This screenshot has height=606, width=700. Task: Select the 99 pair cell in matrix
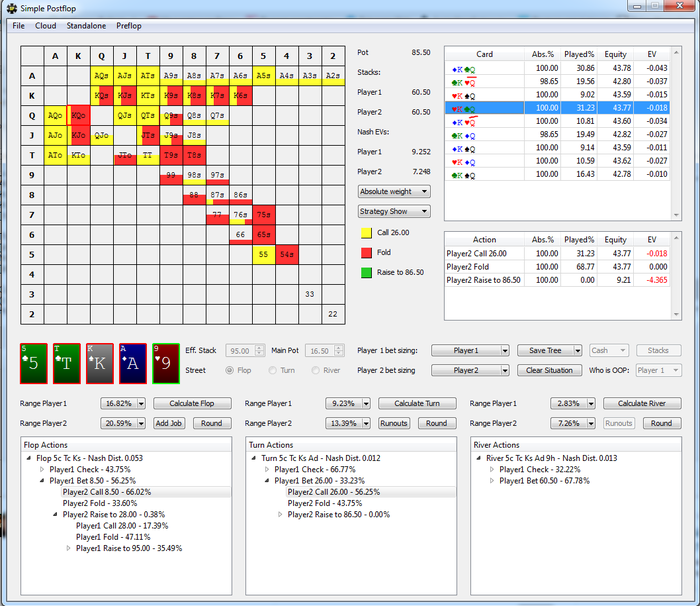(x=171, y=175)
